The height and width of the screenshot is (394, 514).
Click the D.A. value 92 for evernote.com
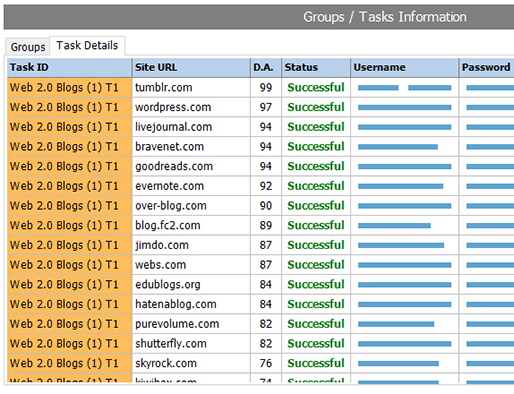click(x=266, y=186)
